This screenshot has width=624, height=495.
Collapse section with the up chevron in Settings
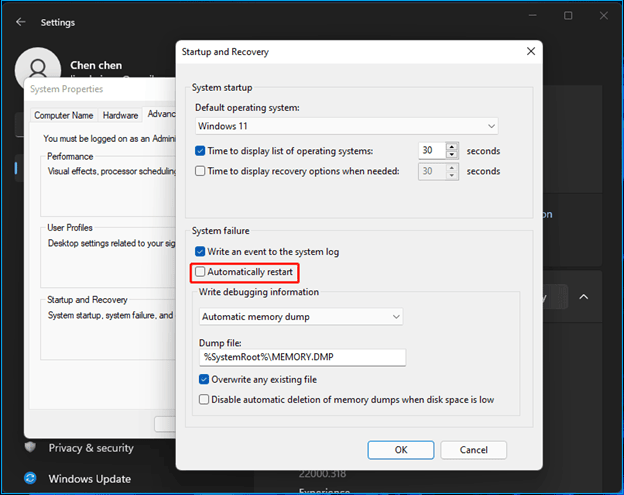pyautogui.click(x=583, y=297)
